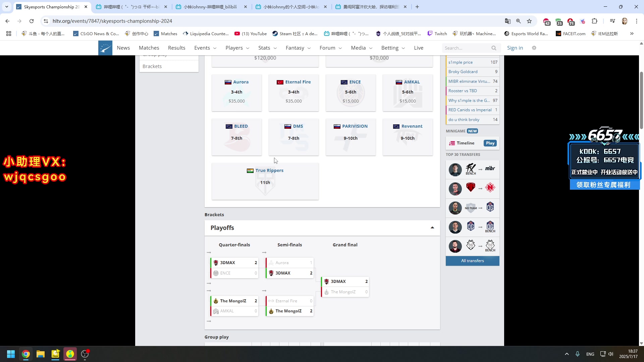Collapse the Playoffs bracket section

[x=432, y=228]
